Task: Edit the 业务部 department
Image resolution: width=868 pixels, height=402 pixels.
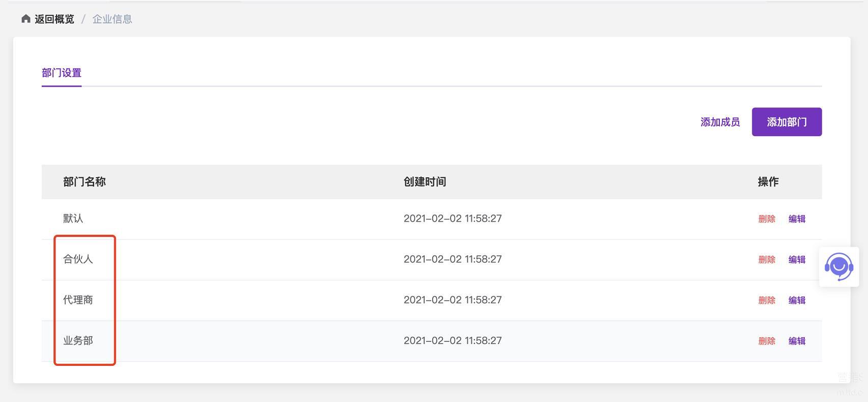Action: [797, 341]
